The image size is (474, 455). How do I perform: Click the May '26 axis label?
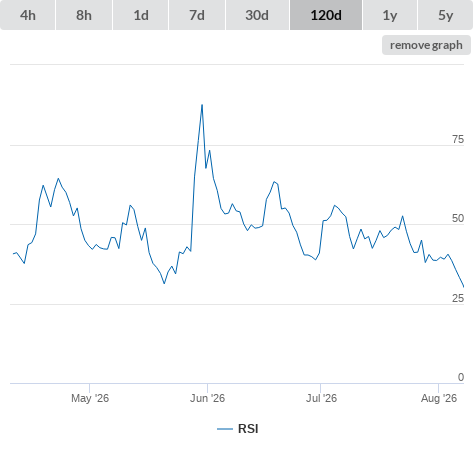pyautogui.click(x=90, y=398)
